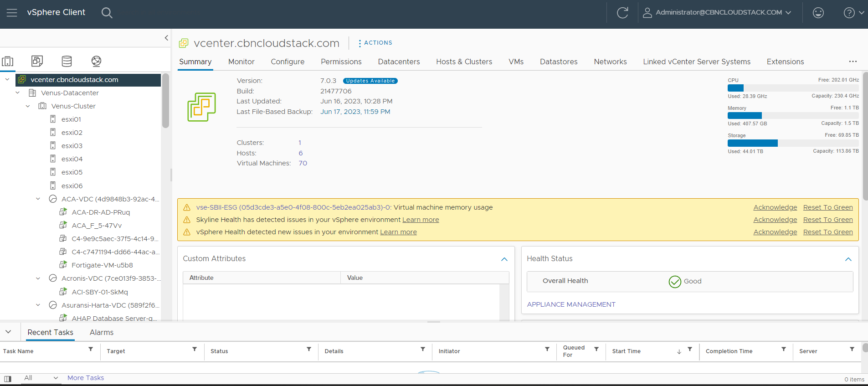
Task: Open the Storage inventory view icon
Action: [x=67, y=61]
